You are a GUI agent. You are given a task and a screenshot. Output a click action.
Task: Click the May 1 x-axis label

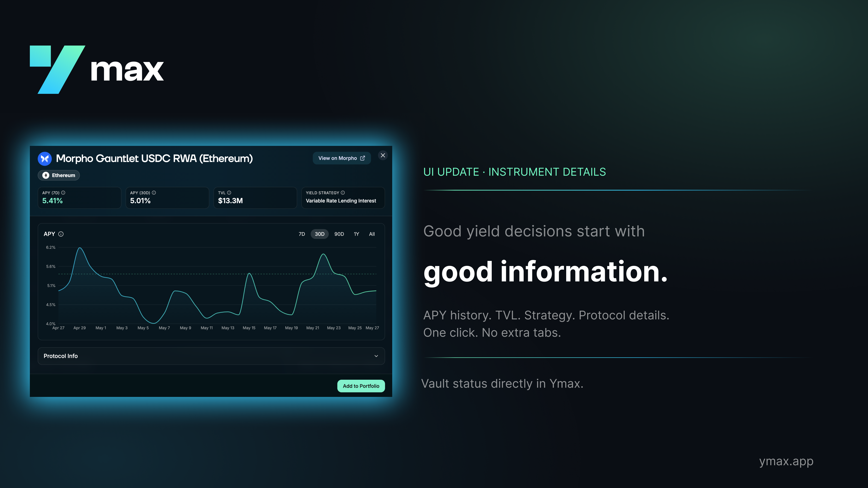[x=101, y=328]
